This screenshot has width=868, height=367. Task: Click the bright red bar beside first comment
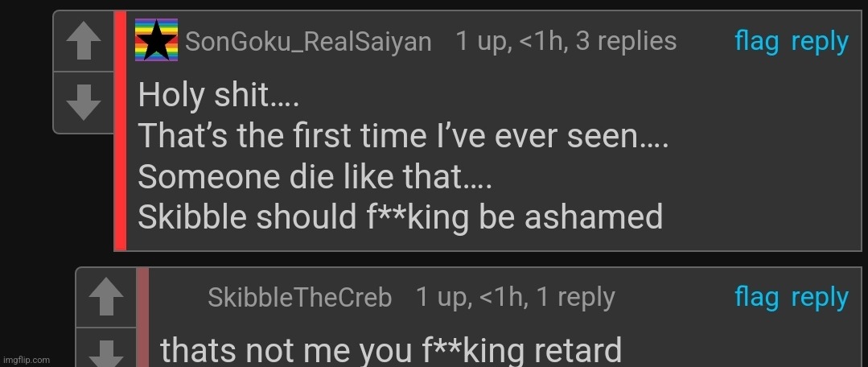(x=120, y=131)
